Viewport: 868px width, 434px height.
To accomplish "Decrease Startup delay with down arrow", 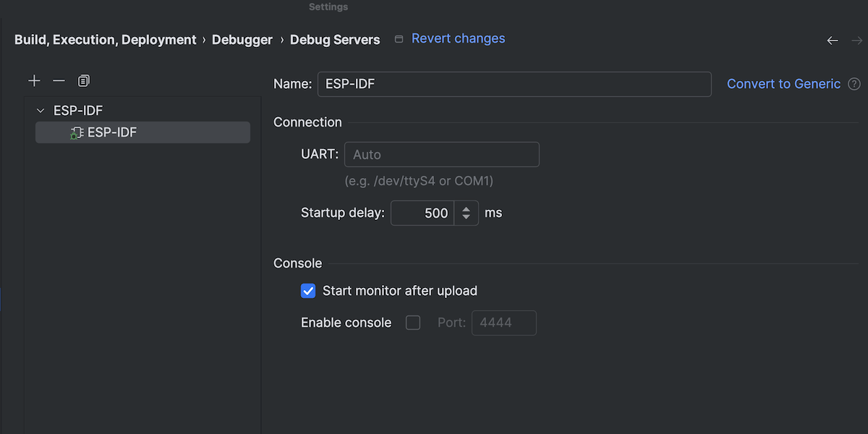I will [467, 217].
